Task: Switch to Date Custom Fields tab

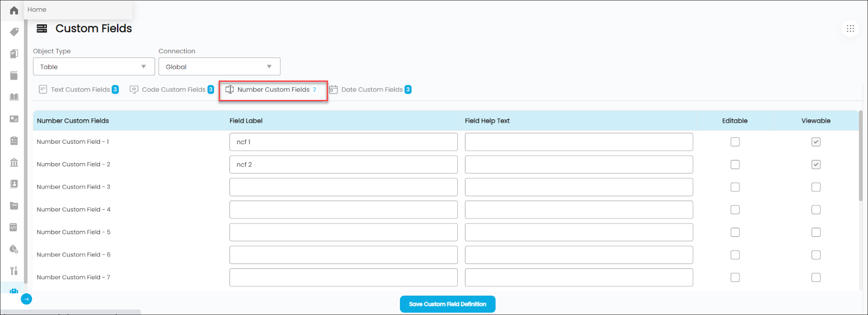Action: [371, 89]
